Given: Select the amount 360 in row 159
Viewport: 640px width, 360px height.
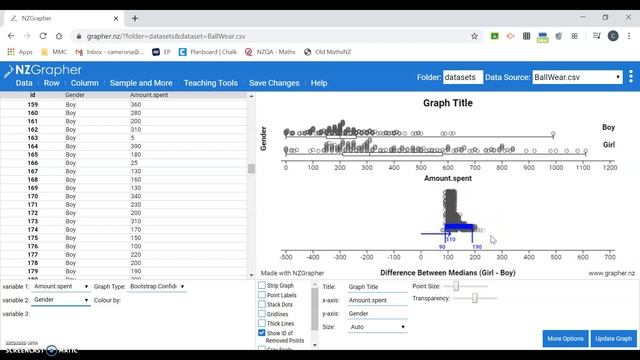Looking at the screenshot, I should click(136, 104).
